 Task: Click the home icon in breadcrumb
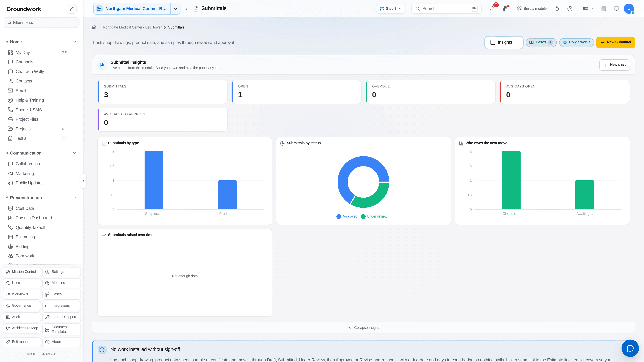94,27
